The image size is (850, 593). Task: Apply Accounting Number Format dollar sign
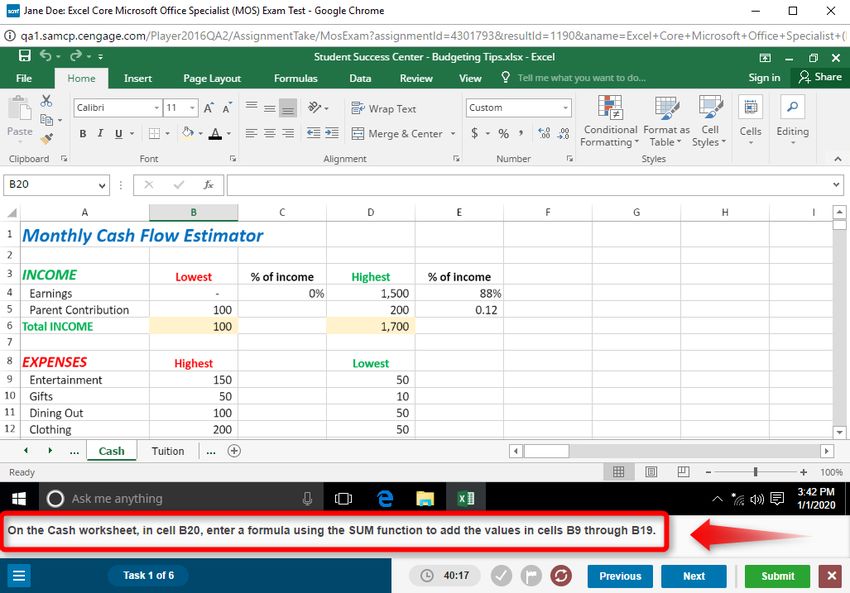tap(475, 133)
